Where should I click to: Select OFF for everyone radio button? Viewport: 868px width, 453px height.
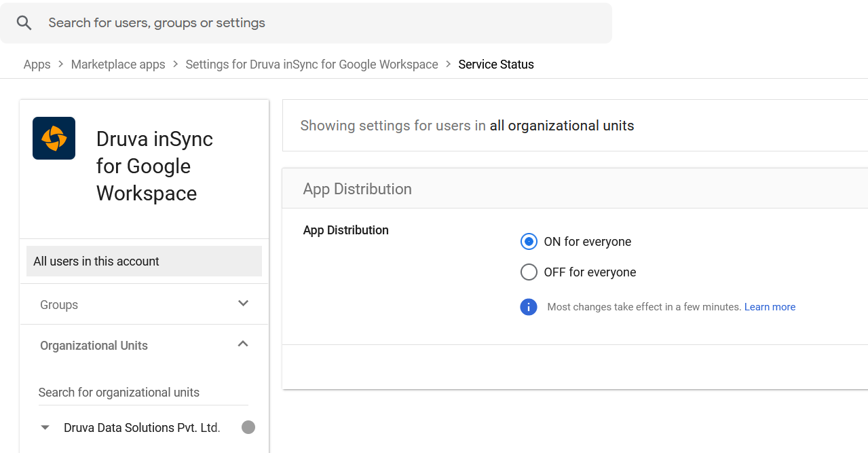529,272
